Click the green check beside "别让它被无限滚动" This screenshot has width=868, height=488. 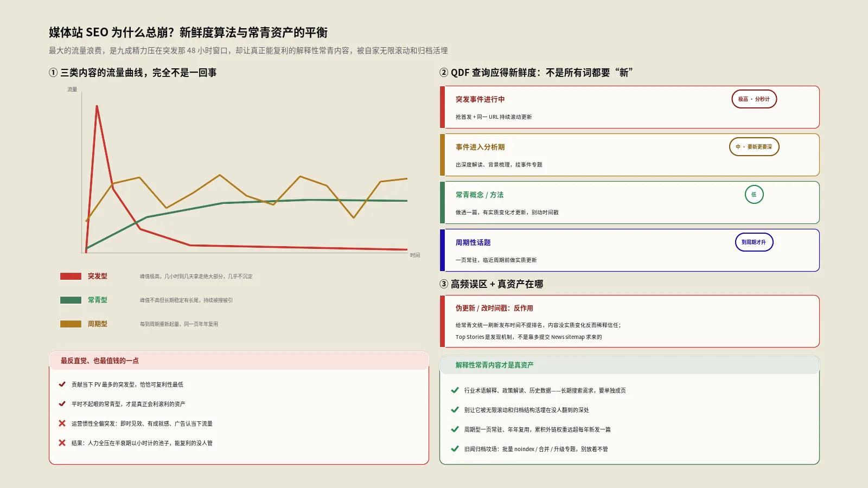pyautogui.click(x=455, y=410)
